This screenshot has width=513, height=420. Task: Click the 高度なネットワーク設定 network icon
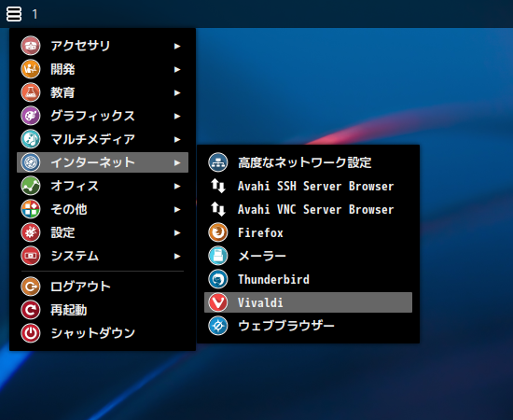point(218,162)
